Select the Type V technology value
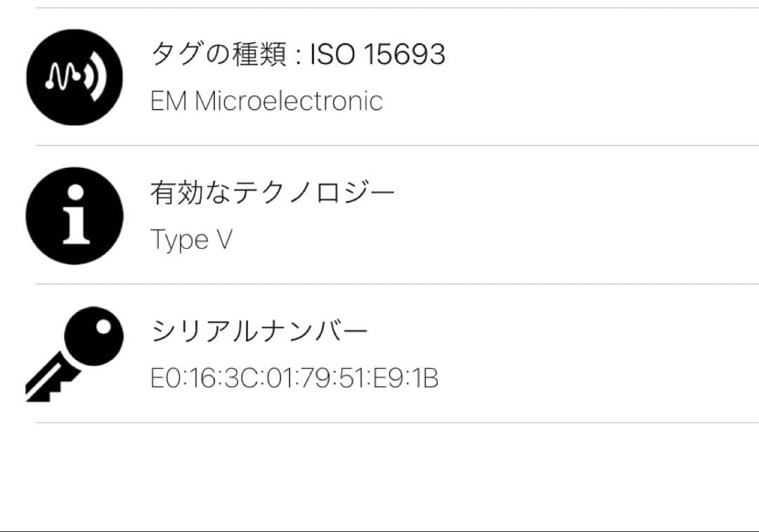 click(x=191, y=240)
